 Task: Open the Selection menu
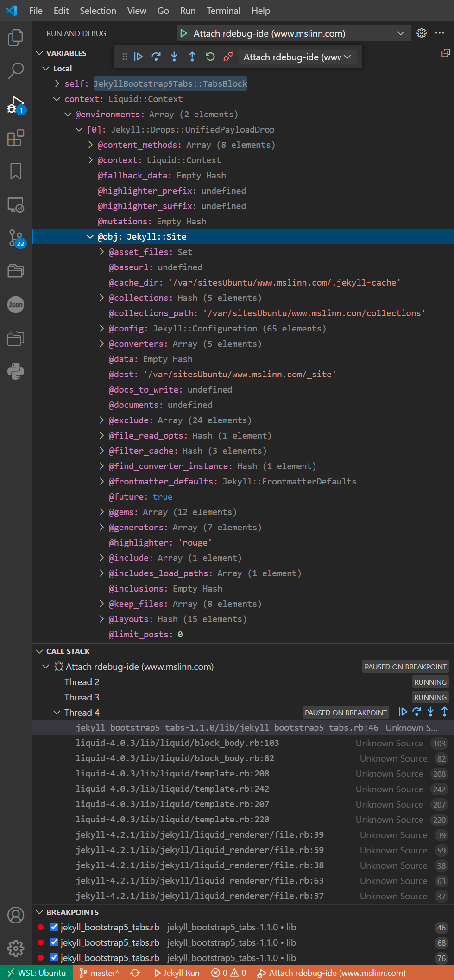(98, 11)
